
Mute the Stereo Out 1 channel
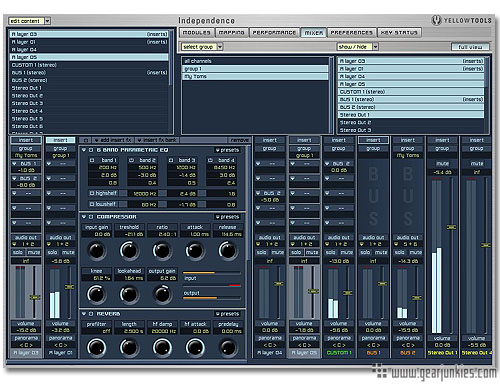(x=442, y=164)
